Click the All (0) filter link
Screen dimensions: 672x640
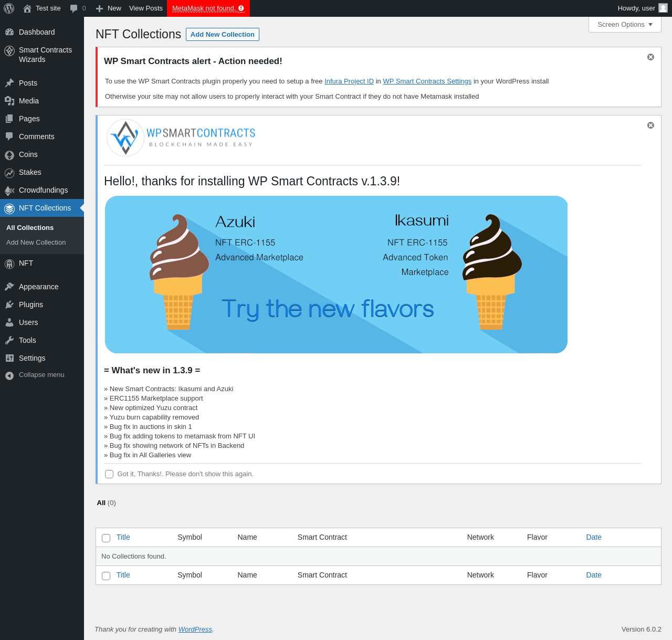[x=106, y=502]
